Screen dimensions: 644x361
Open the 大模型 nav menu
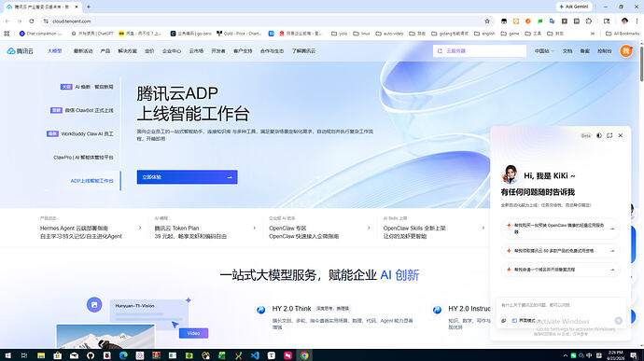tap(55, 51)
